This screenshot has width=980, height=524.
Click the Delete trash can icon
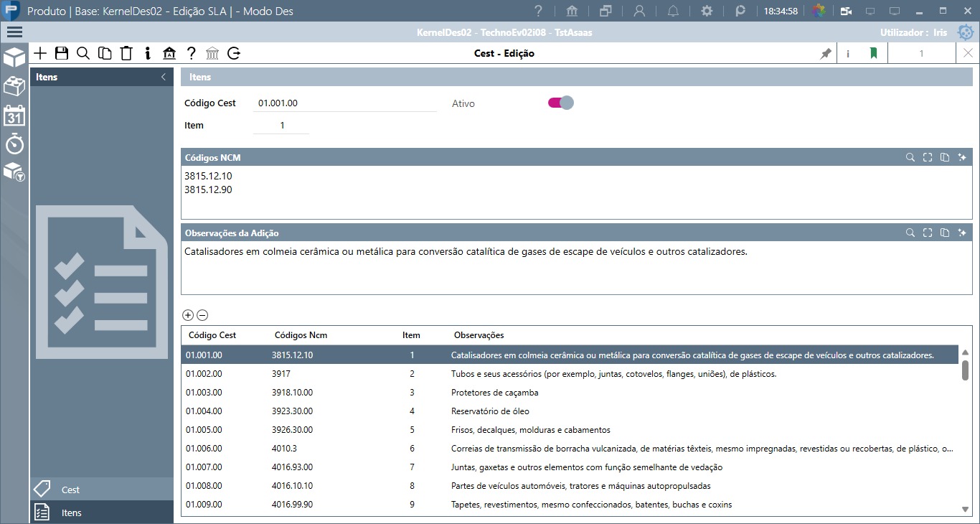pos(126,53)
